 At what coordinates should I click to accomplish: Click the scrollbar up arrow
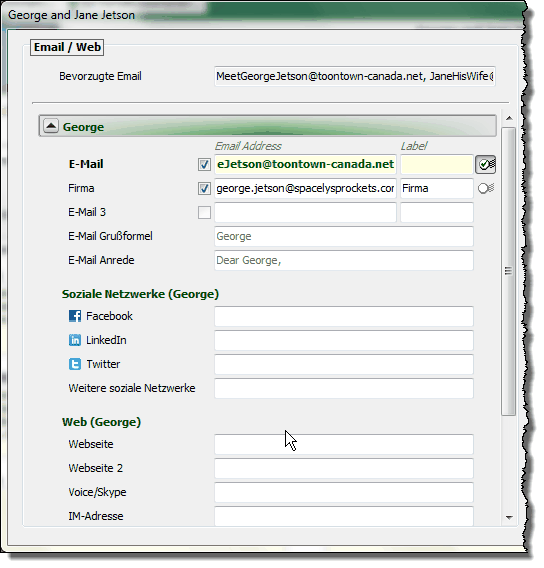click(x=509, y=118)
